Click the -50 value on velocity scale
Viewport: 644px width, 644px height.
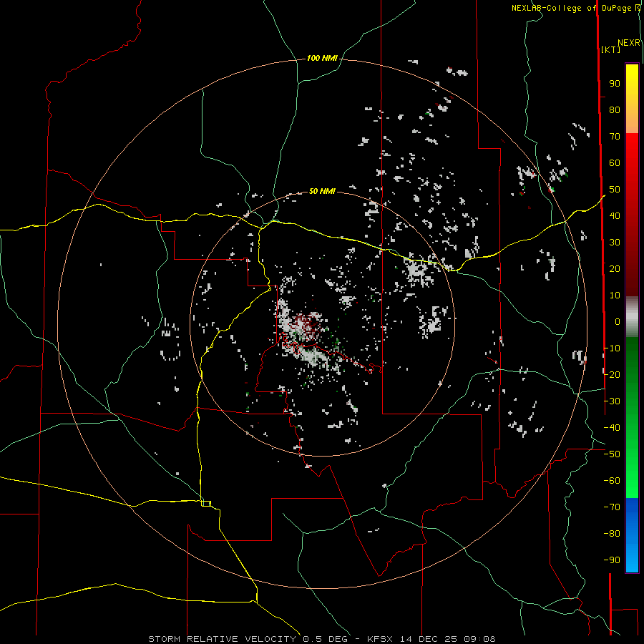(612, 454)
